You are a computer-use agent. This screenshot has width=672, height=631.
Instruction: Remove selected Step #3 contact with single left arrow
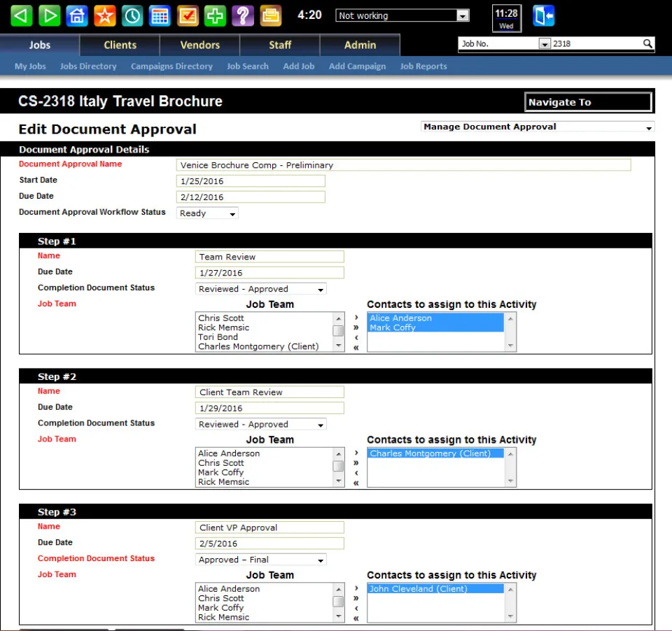[356, 609]
